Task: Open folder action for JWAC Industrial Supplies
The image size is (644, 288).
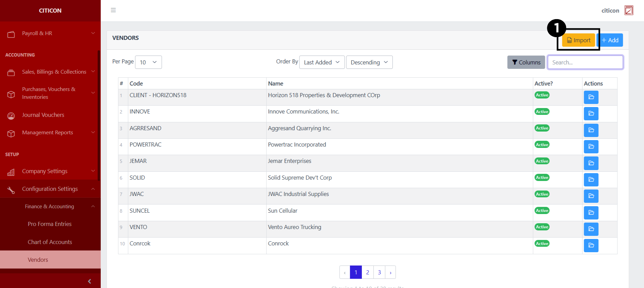Action: click(x=591, y=196)
